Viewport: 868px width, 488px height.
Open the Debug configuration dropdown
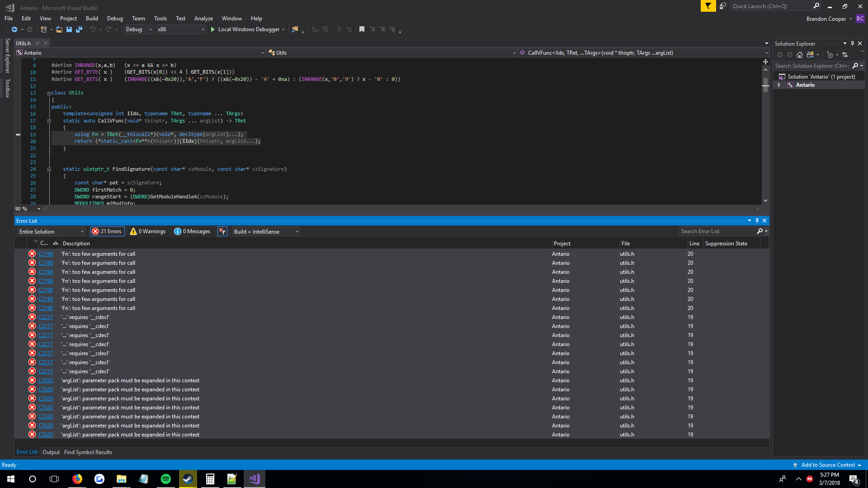(139, 29)
